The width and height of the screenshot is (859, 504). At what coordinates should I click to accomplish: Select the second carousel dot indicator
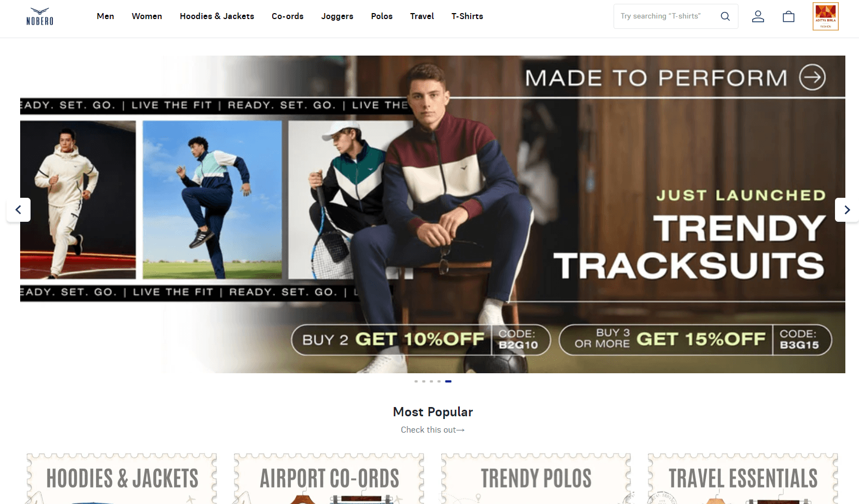coord(424,381)
